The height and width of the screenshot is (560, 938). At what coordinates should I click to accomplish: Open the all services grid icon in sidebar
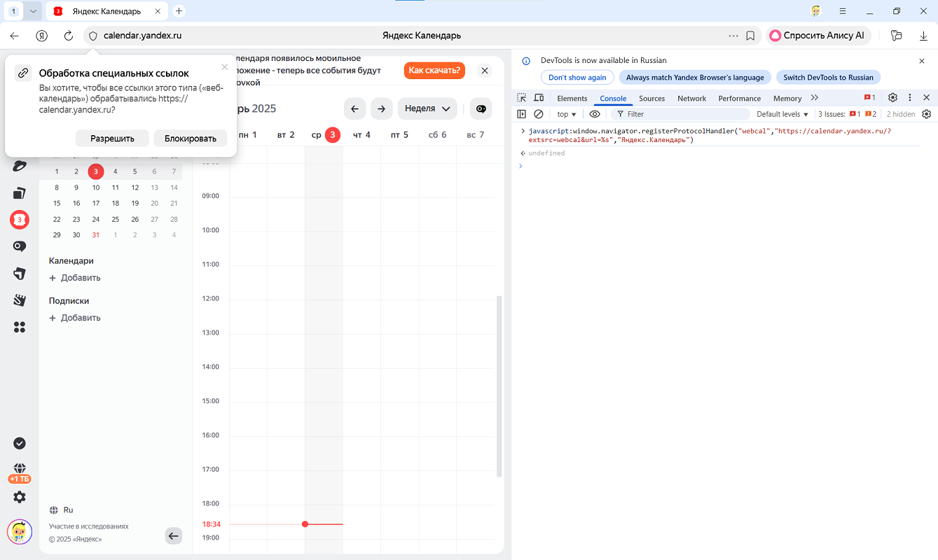[x=20, y=327]
